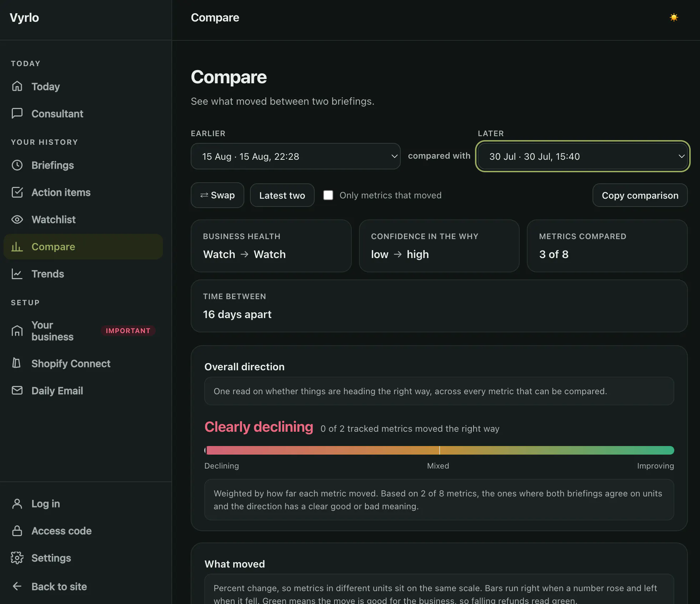Enable Only metrics that moved checkbox
The height and width of the screenshot is (604, 700).
coord(328,195)
